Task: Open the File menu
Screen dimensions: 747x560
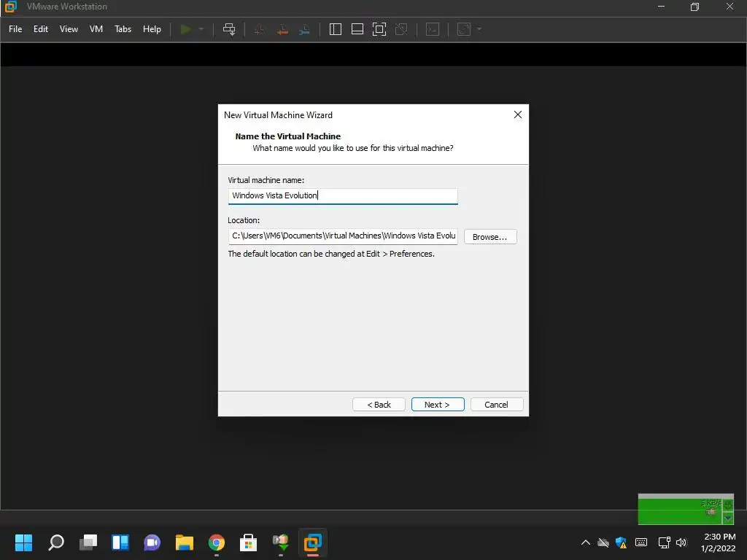Action: point(15,29)
